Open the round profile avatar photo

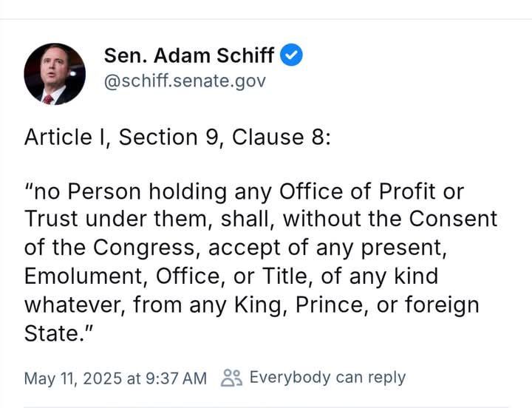coord(55,74)
